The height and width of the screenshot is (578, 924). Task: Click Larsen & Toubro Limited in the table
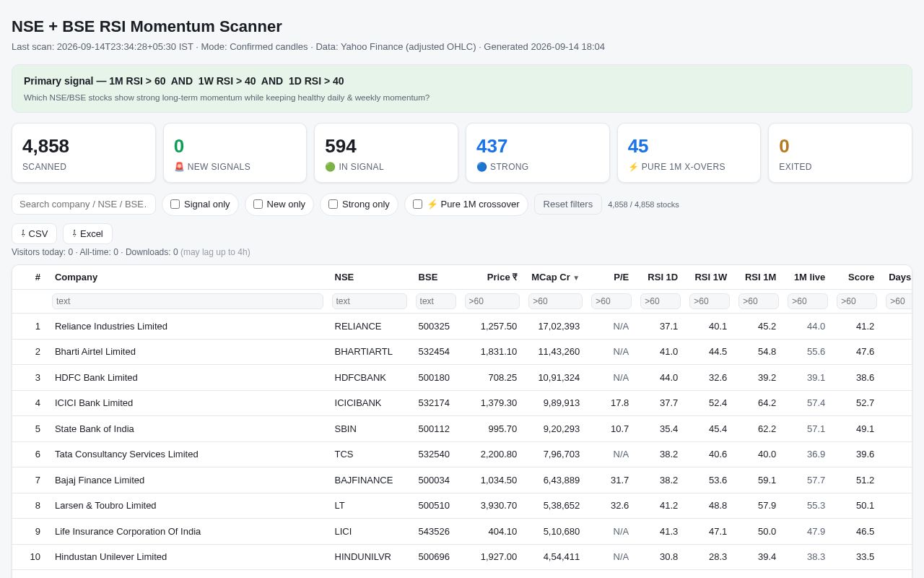[x=105, y=506]
